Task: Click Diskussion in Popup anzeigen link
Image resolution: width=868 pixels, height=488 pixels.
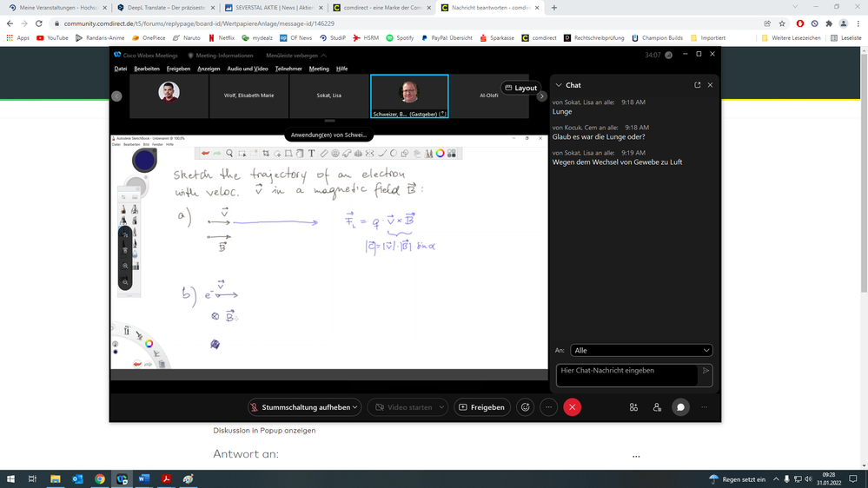Action: pos(264,431)
